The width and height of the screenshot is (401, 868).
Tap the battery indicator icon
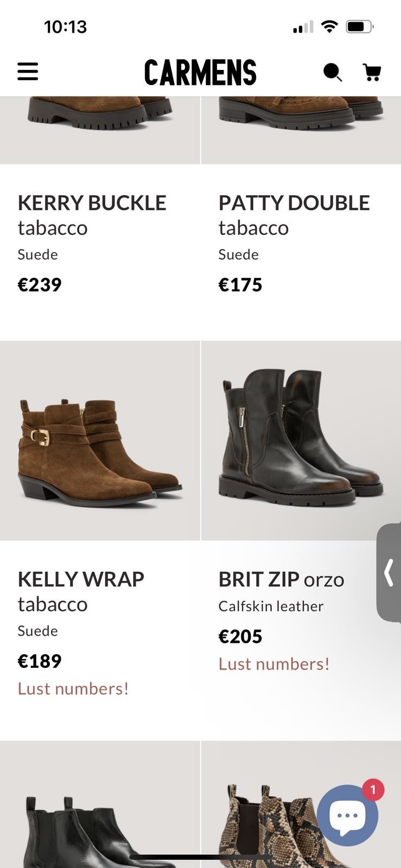[359, 26]
